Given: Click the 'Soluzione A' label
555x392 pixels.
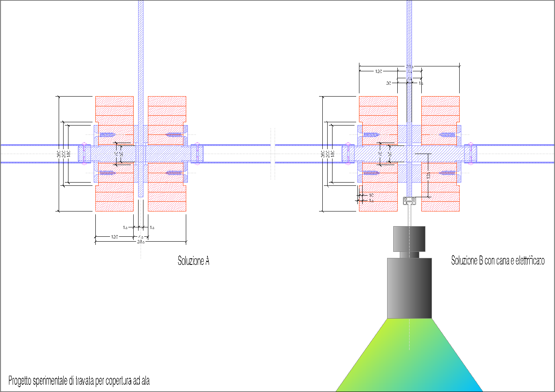Looking at the screenshot, I should [x=194, y=261].
